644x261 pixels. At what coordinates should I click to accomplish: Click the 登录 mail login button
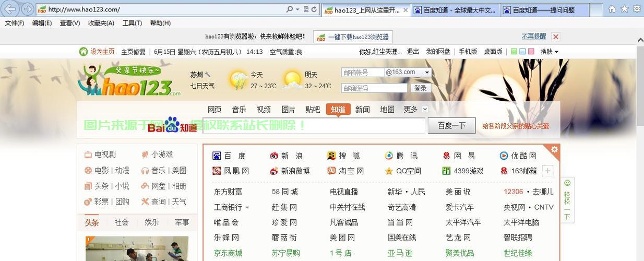(x=421, y=88)
